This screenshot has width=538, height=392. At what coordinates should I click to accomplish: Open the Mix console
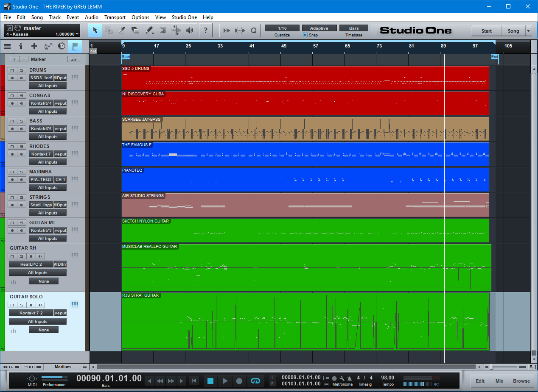coord(499,381)
